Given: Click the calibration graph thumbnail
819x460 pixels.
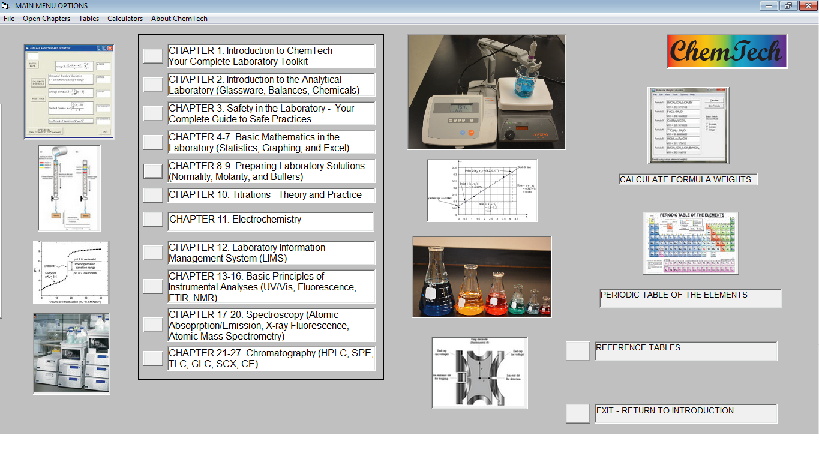Looking at the screenshot, I should 482,191.
